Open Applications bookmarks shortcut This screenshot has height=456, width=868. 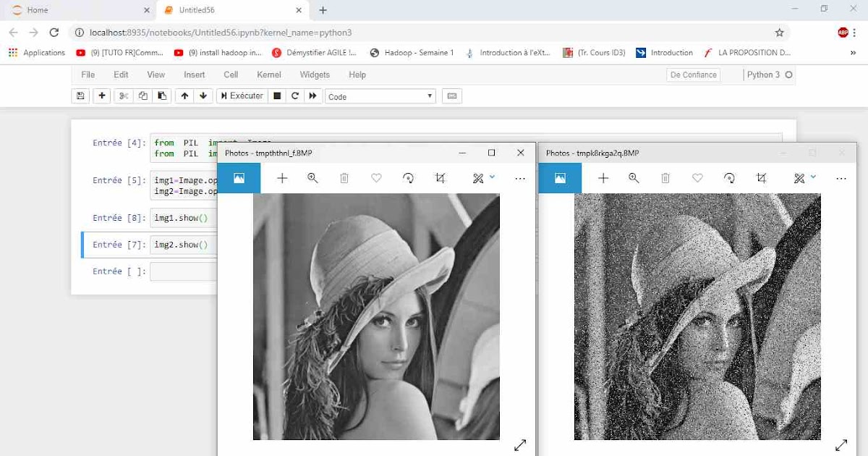point(37,53)
